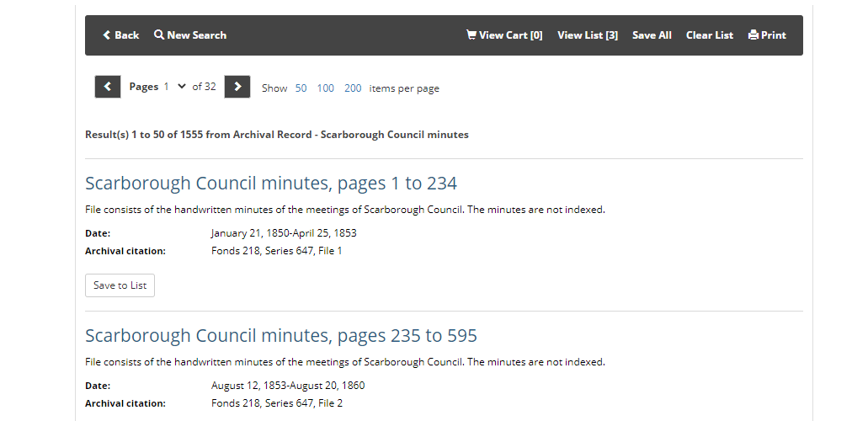
Task: Open Scarborough Council minutes, pages 235 to 595
Action: (x=281, y=335)
